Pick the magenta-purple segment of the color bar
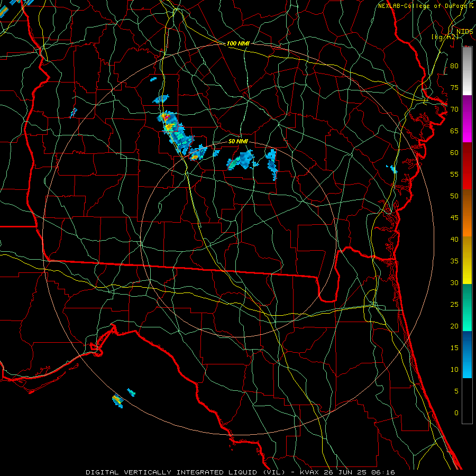The image size is (476, 476). (x=467, y=118)
